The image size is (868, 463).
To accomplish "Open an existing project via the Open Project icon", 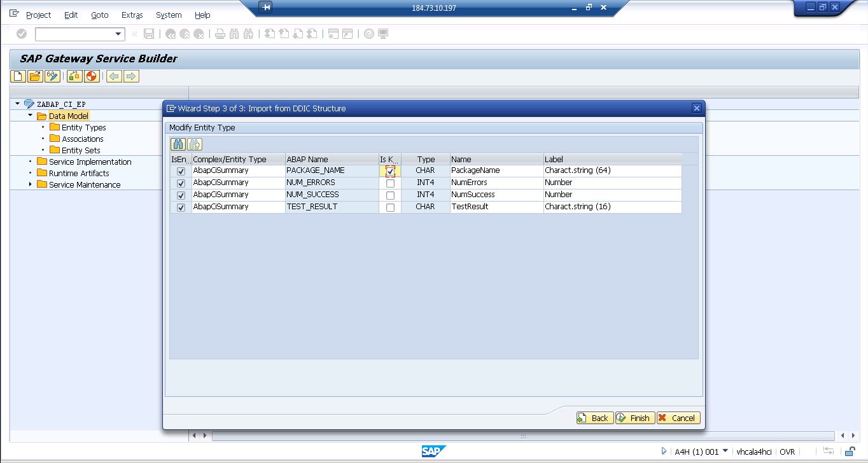I will pyautogui.click(x=34, y=76).
